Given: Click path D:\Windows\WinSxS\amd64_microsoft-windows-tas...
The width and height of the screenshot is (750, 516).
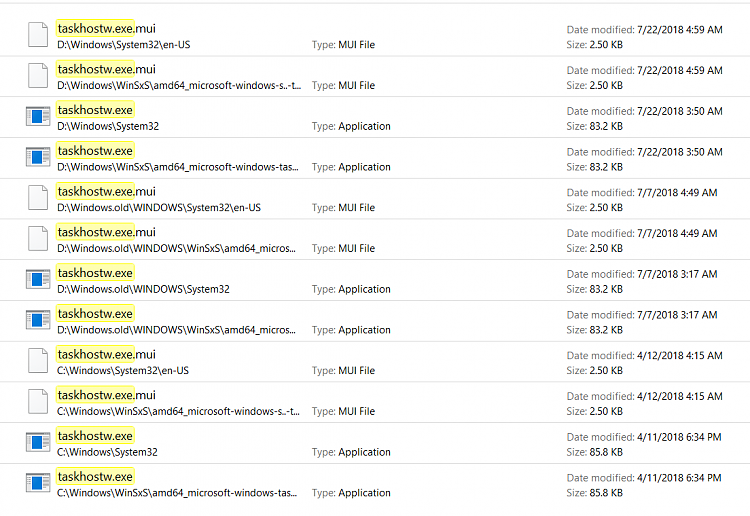Looking at the screenshot, I should pos(177,167).
